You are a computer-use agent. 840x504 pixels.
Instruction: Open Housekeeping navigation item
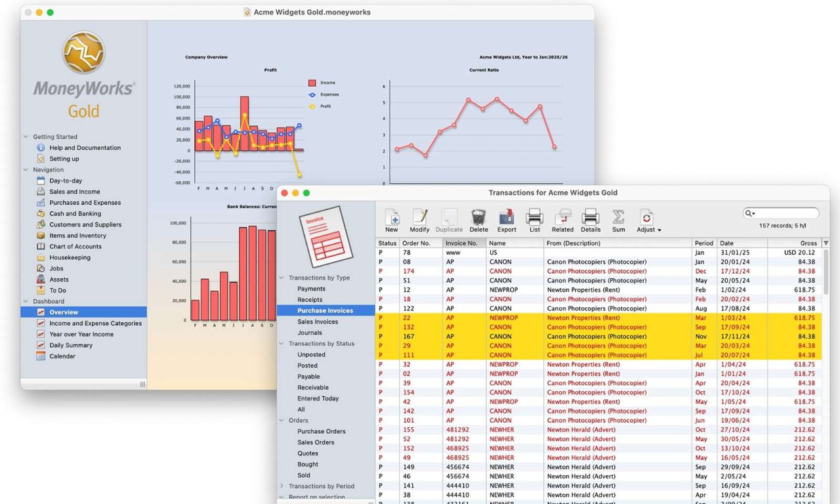70,257
